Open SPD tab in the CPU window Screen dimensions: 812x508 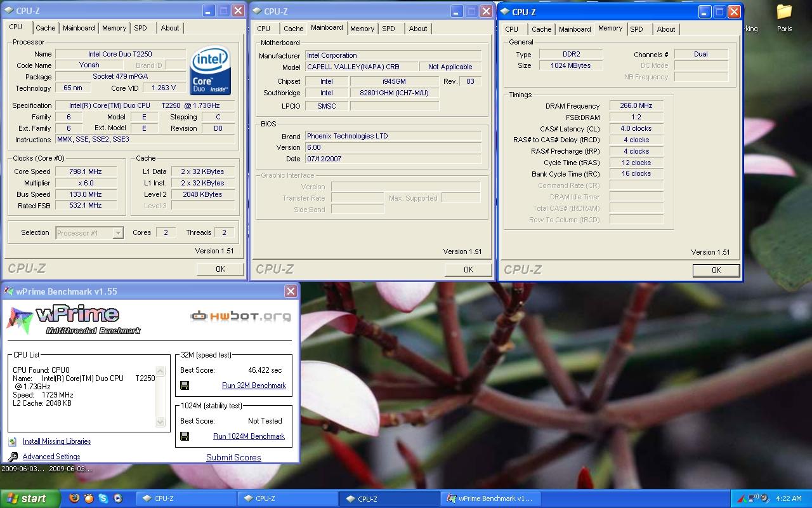coord(141,28)
